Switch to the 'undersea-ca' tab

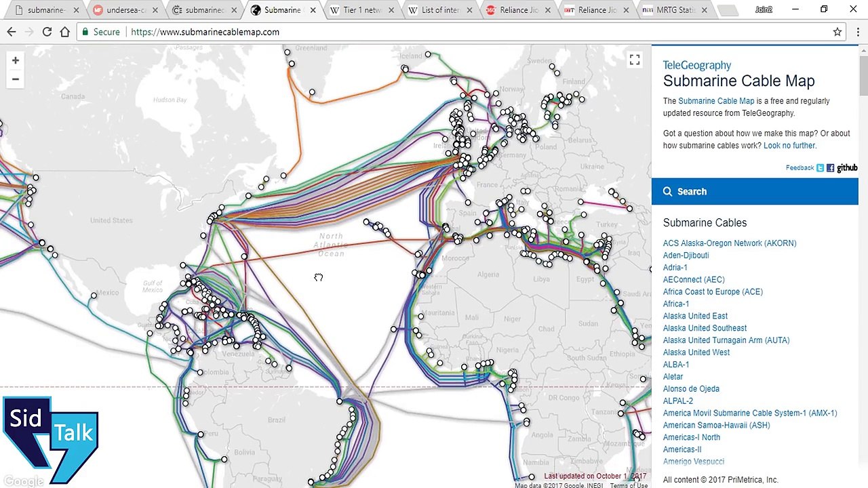pyautogui.click(x=125, y=10)
